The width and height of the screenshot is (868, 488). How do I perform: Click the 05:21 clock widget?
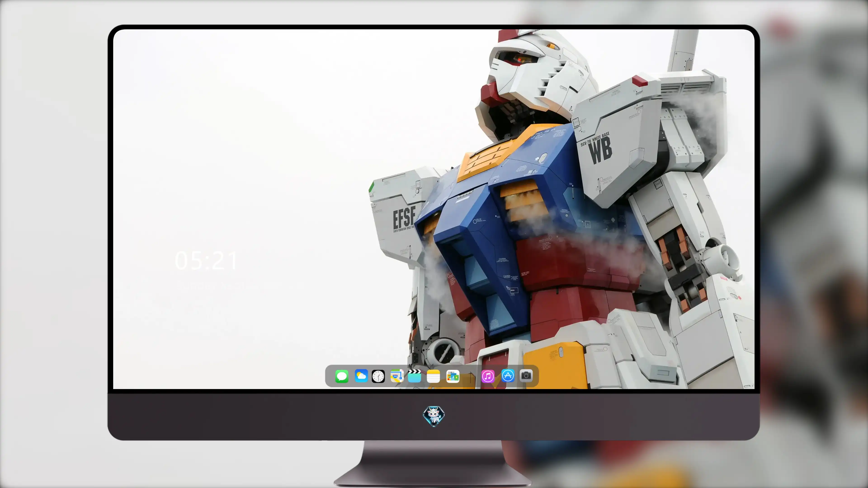point(207,261)
